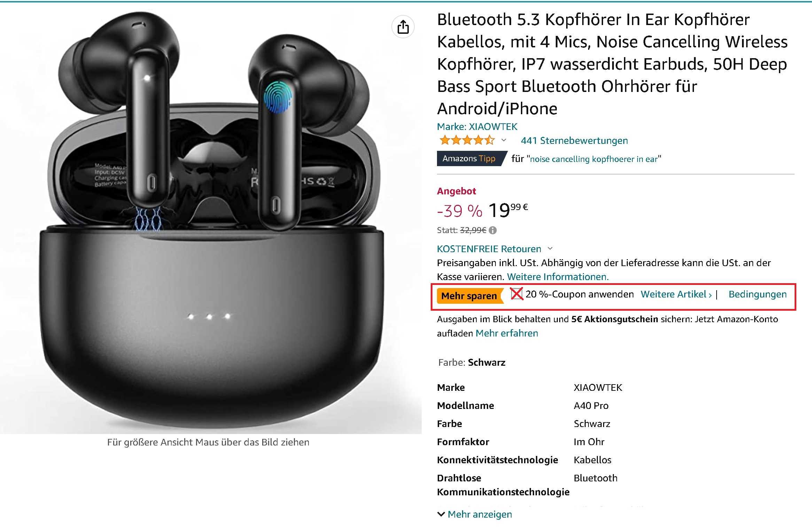812x527 pixels.
Task: Click the 19,99 € offer price
Action: pyautogui.click(x=508, y=210)
